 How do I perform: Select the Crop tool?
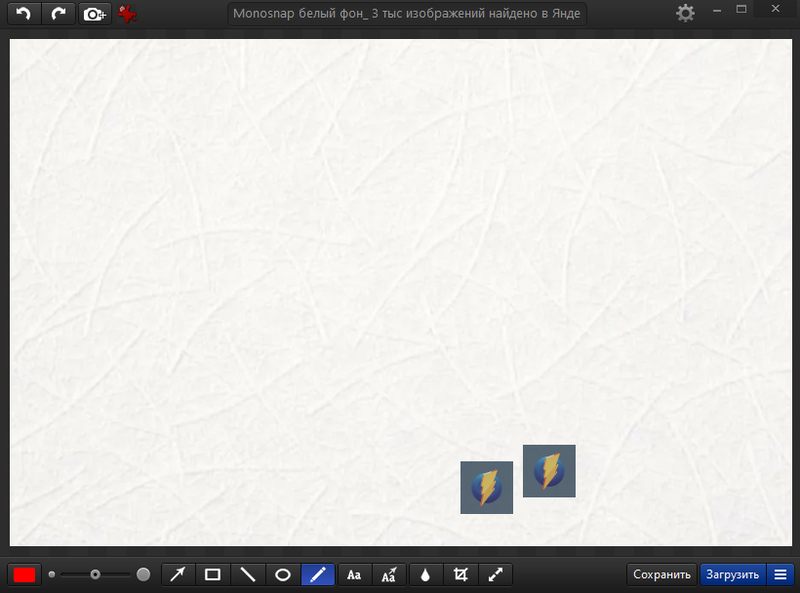[x=461, y=575]
